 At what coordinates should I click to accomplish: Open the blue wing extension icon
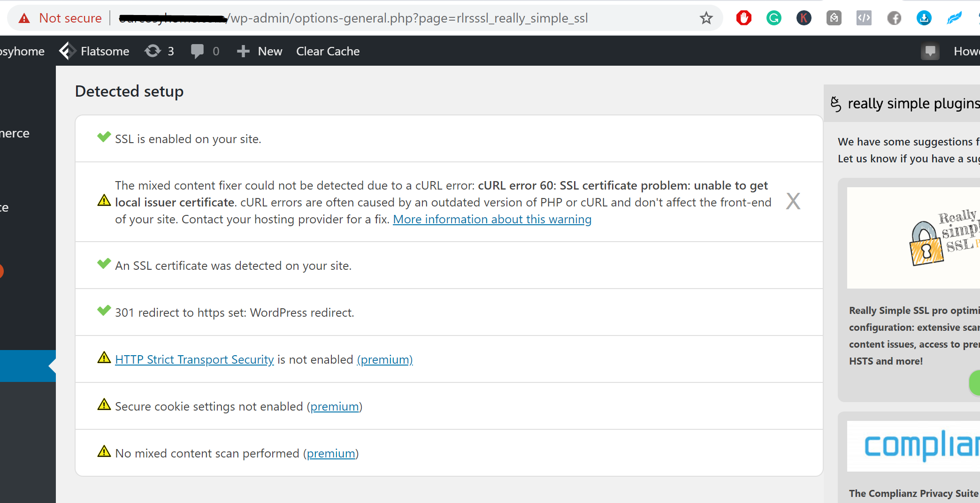pos(954,18)
